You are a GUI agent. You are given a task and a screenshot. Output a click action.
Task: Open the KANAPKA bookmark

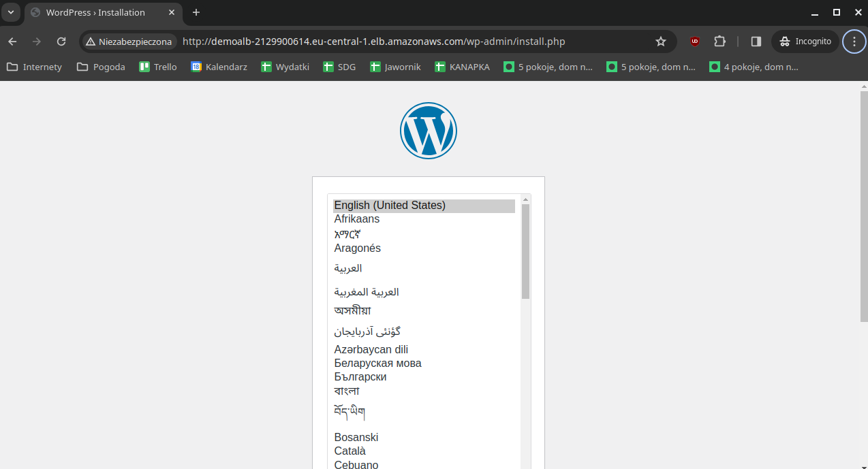(462, 67)
